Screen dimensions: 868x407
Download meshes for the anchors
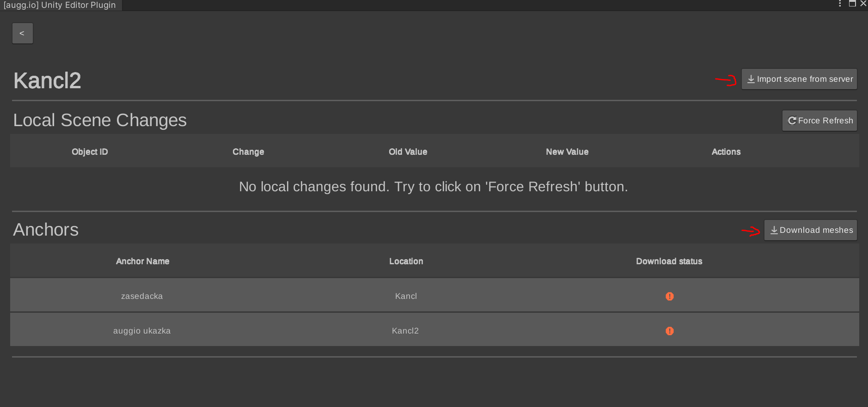coord(810,230)
